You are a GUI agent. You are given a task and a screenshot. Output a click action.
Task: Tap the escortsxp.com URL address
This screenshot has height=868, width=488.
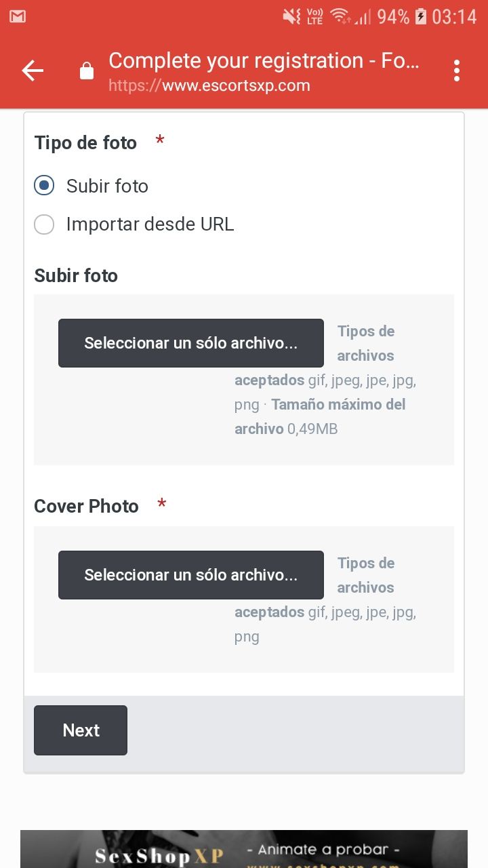coord(209,86)
